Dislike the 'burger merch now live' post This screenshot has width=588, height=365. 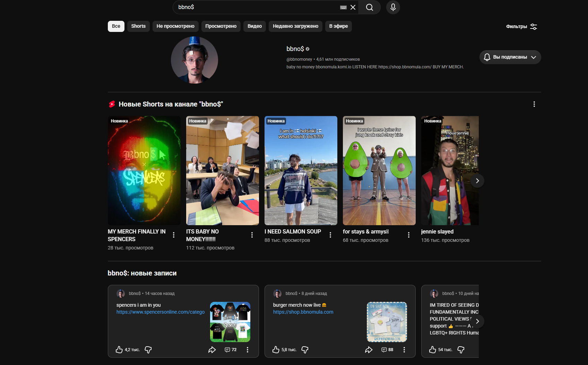click(305, 350)
